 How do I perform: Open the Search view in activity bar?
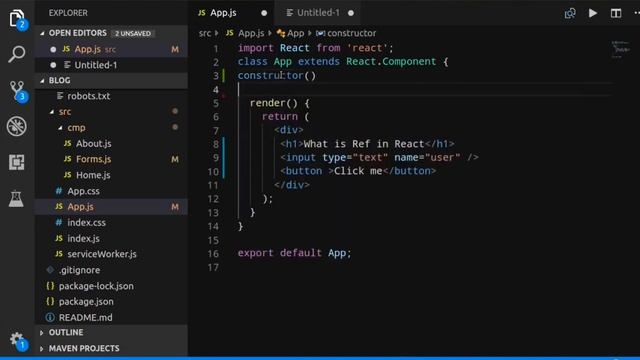pos(17,54)
